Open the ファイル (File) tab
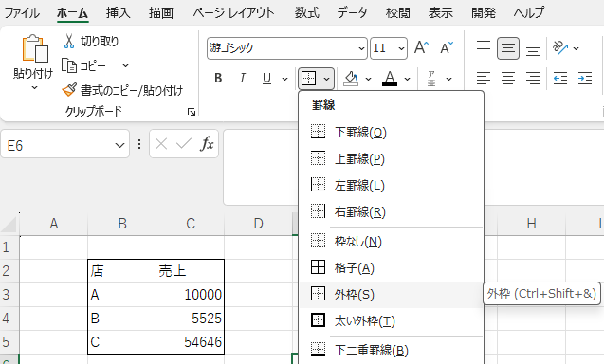The width and height of the screenshot is (604, 364). [x=22, y=12]
